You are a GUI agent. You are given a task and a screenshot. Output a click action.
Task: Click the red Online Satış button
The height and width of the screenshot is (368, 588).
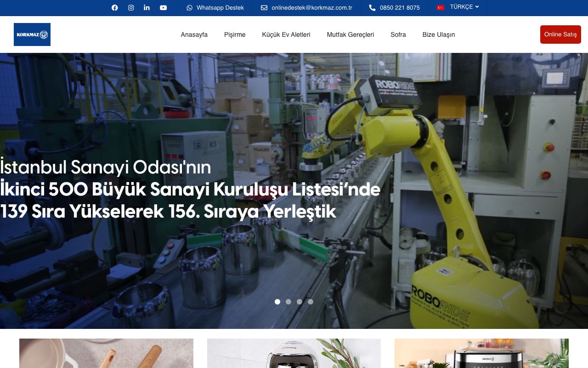pyautogui.click(x=560, y=34)
